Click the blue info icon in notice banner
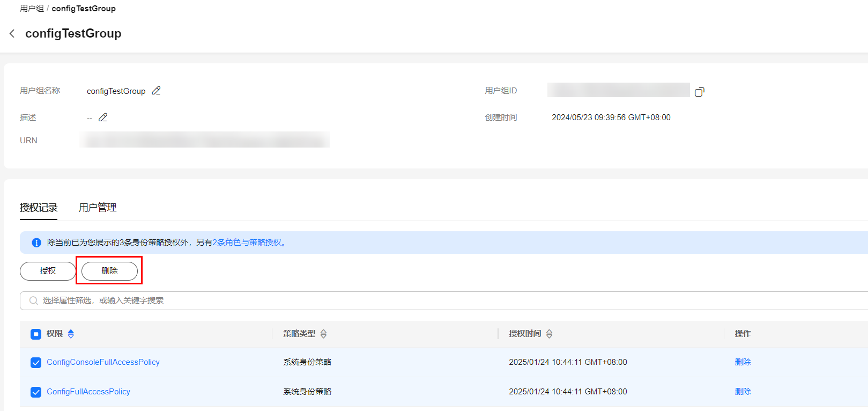This screenshot has height=411, width=868. click(36, 243)
